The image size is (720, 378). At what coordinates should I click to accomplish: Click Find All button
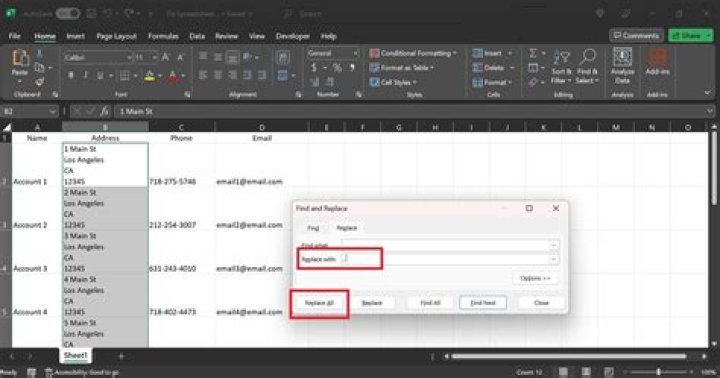[430, 303]
